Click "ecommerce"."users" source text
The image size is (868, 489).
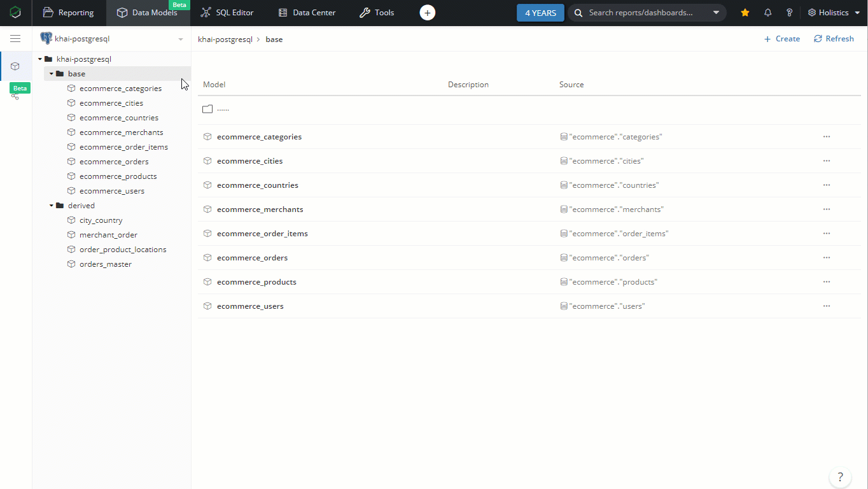[x=607, y=306]
